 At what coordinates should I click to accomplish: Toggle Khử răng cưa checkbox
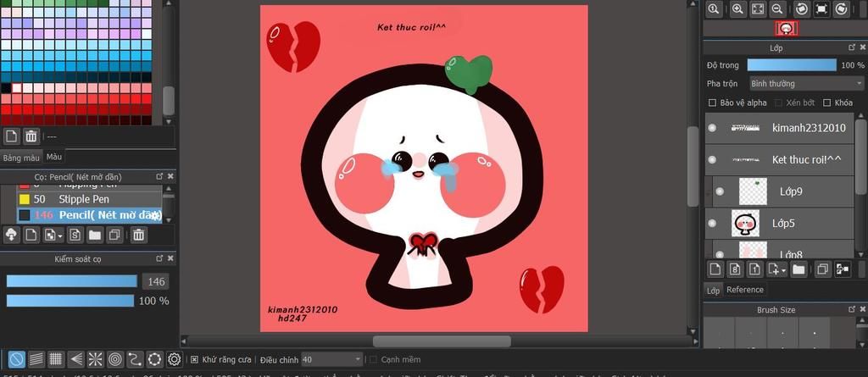coord(194,360)
